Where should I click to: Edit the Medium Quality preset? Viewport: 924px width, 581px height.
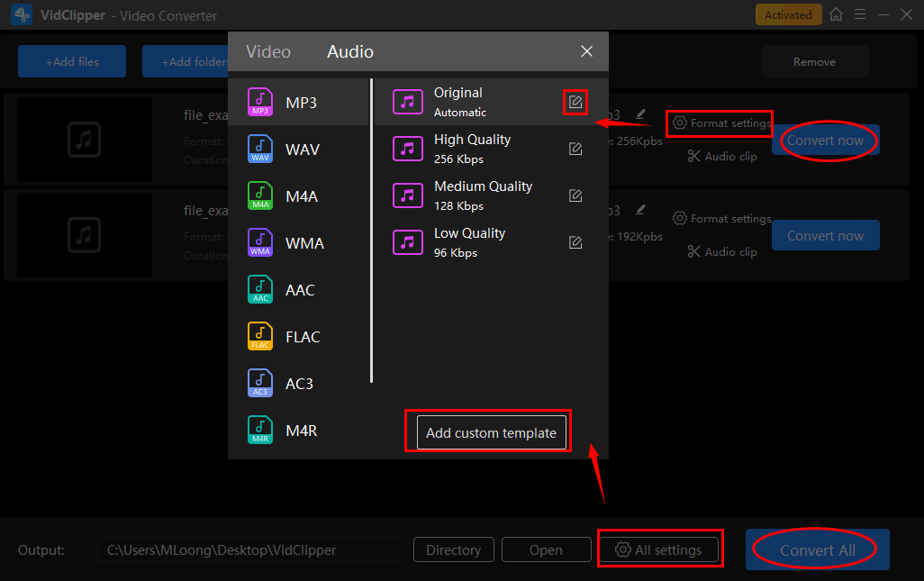(575, 195)
